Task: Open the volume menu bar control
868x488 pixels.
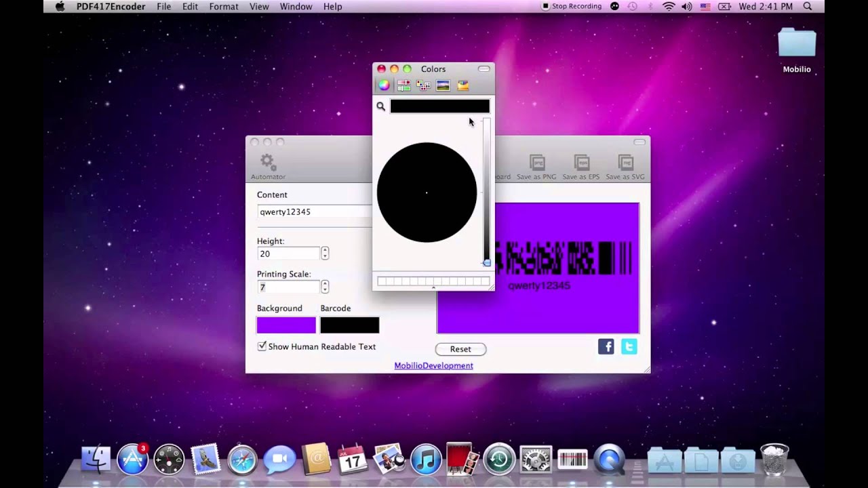Action: (687, 6)
